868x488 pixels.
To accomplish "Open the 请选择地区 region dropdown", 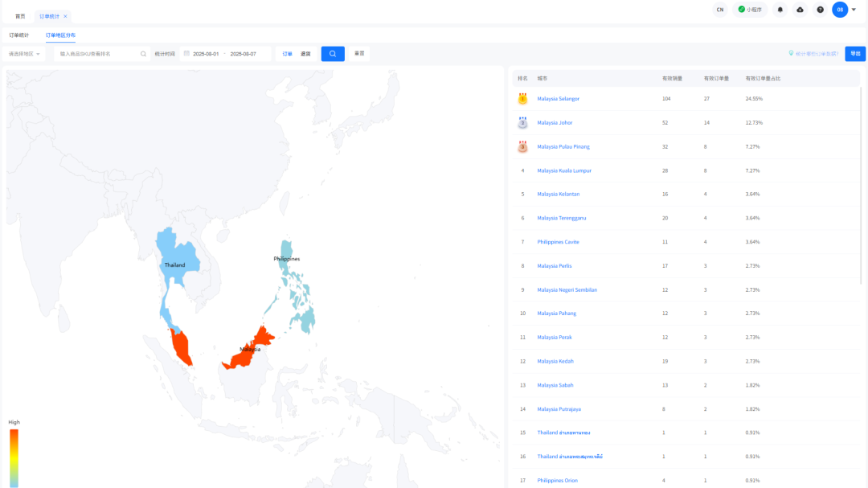I will pos(24,54).
